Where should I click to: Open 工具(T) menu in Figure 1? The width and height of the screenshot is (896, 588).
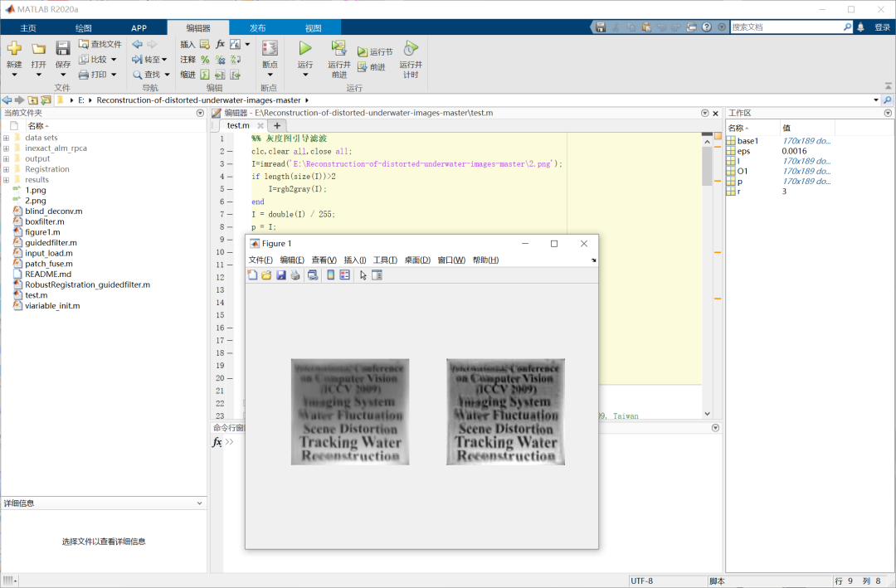pyautogui.click(x=385, y=260)
